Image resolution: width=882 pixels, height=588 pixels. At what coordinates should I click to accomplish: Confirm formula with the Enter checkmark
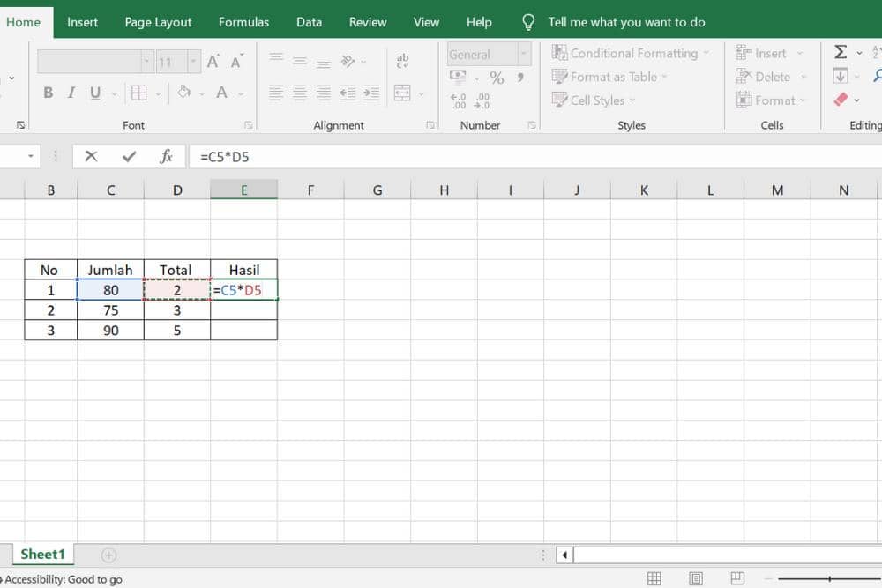tap(130, 157)
